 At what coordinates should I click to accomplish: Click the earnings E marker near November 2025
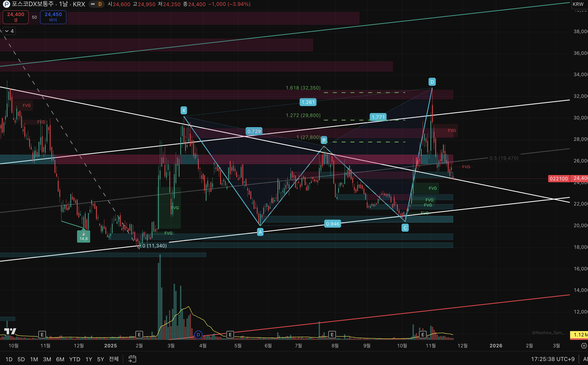pyautogui.click(x=423, y=335)
